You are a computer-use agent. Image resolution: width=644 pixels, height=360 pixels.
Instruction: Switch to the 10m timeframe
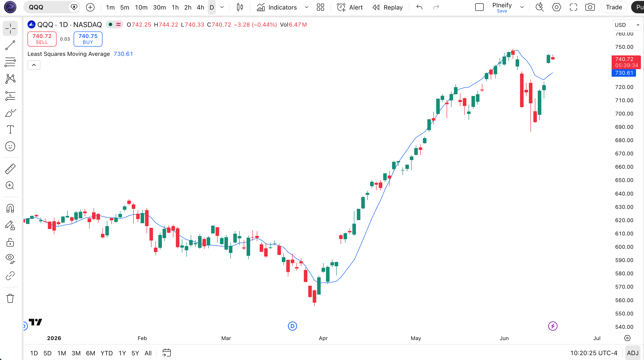point(141,7)
